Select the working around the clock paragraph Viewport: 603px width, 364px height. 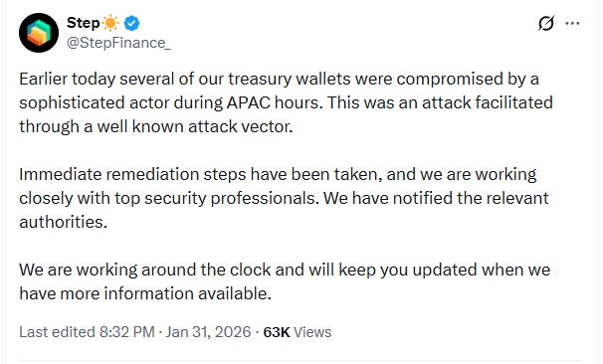(x=285, y=281)
